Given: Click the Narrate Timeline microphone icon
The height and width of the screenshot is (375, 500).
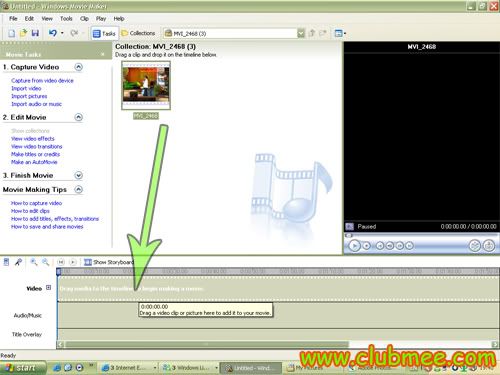Looking at the screenshot, I should 18,262.
